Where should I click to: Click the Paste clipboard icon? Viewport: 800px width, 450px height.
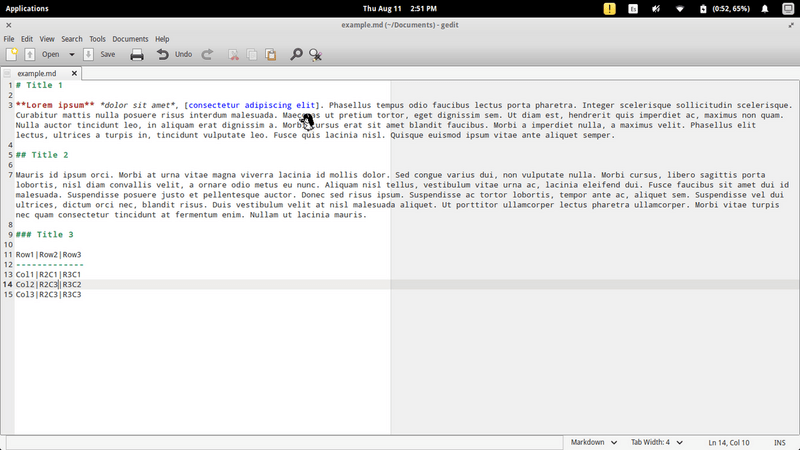(x=270, y=54)
